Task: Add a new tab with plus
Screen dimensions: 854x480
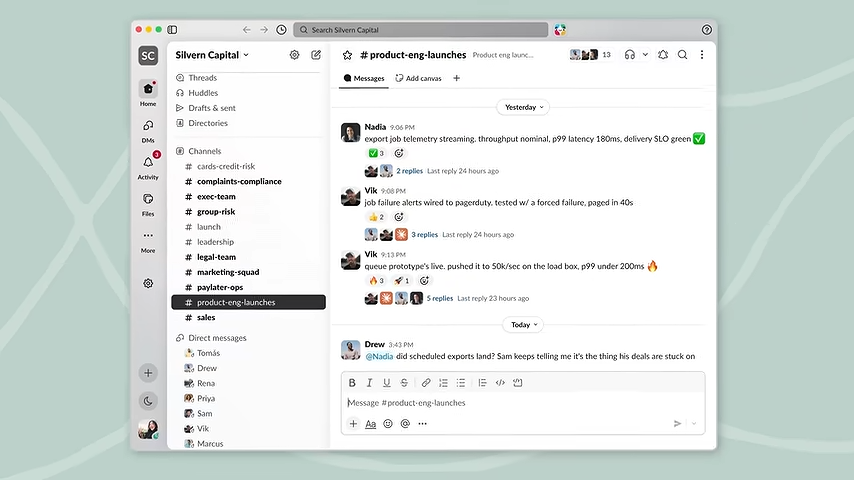Action: pyautogui.click(x=456, y=78)
